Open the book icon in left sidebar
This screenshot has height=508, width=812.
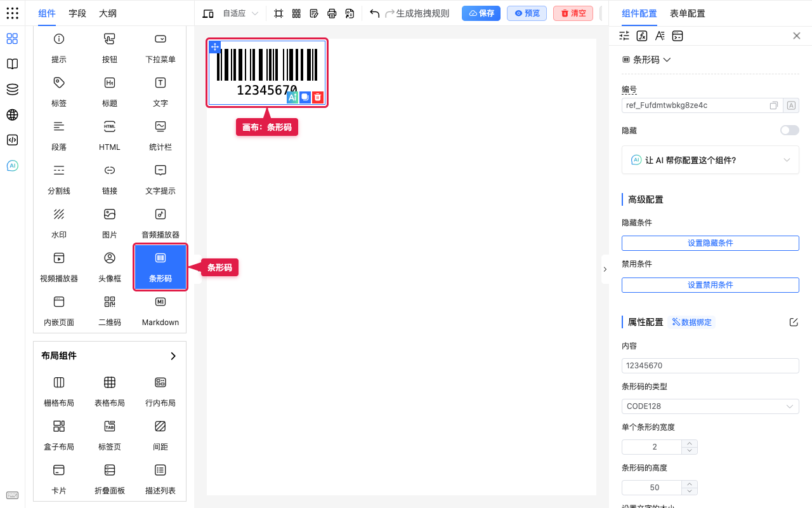point(12,64)
